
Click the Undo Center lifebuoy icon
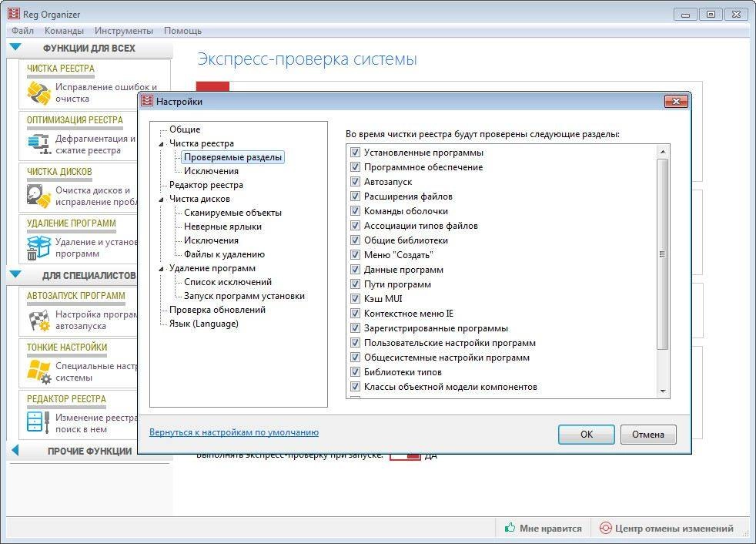606,528
